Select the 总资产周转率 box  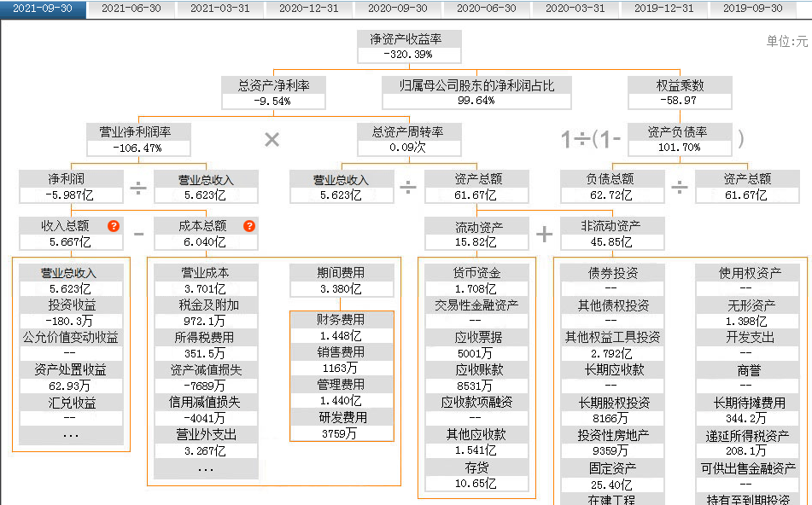click(x=408, y=139)
